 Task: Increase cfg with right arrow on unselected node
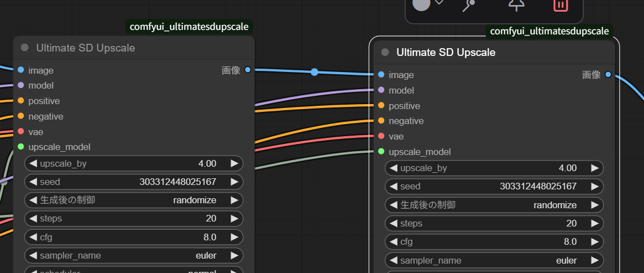pos(234,237)
